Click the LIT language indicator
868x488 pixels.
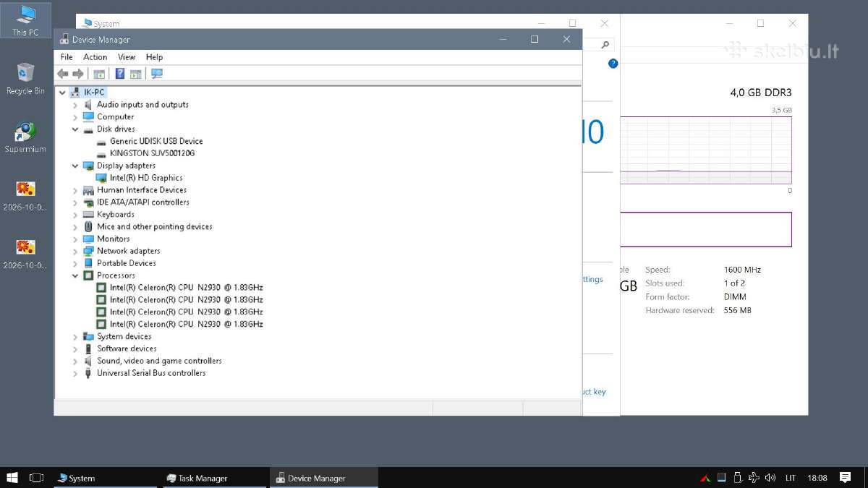click(791, 477)
